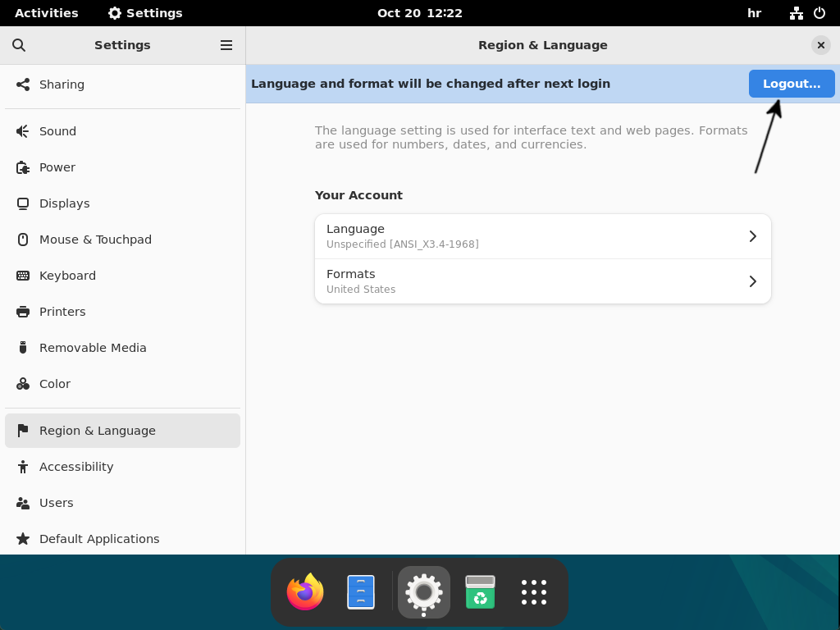Open the hamburger menu in Settings

click(x=226, y=45)
